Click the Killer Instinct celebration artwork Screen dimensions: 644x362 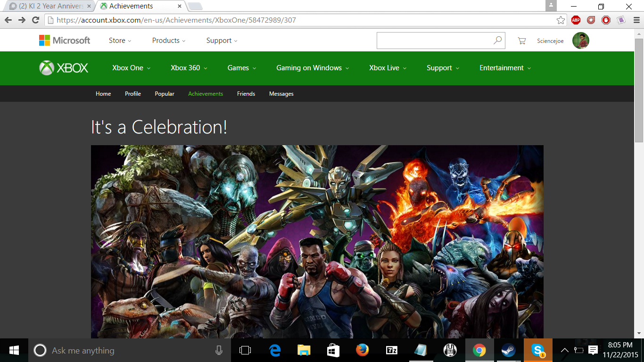tap(317, 242)
